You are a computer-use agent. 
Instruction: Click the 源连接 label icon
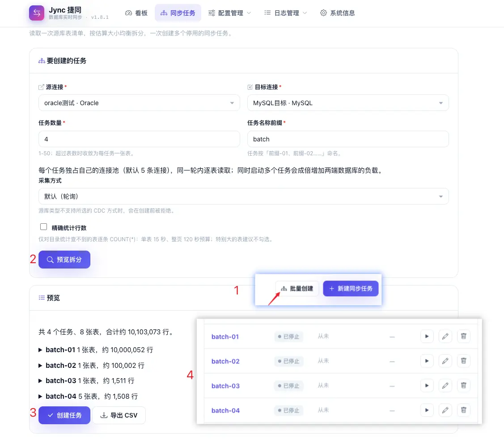pyautogui.click(x=41, y=87)
